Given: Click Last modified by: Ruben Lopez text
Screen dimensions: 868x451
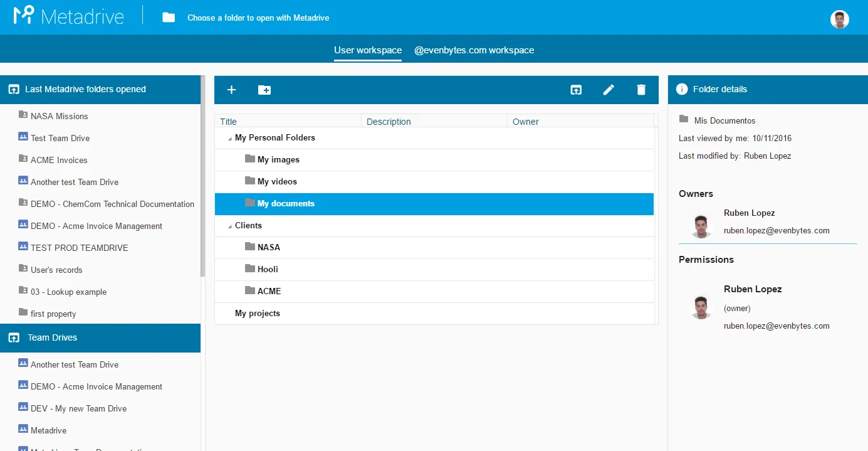Looking at the screenshot, I should [x=735, y=156].
